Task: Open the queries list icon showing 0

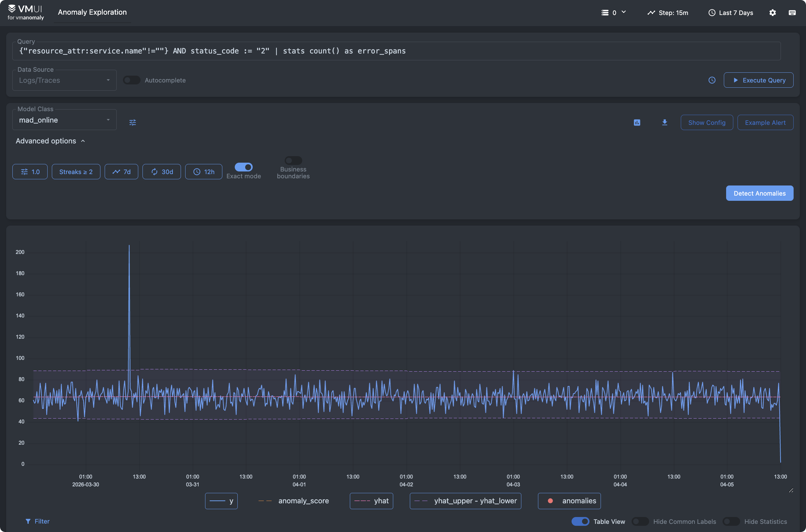Action: pyautogui.click(x=605, y=13)
